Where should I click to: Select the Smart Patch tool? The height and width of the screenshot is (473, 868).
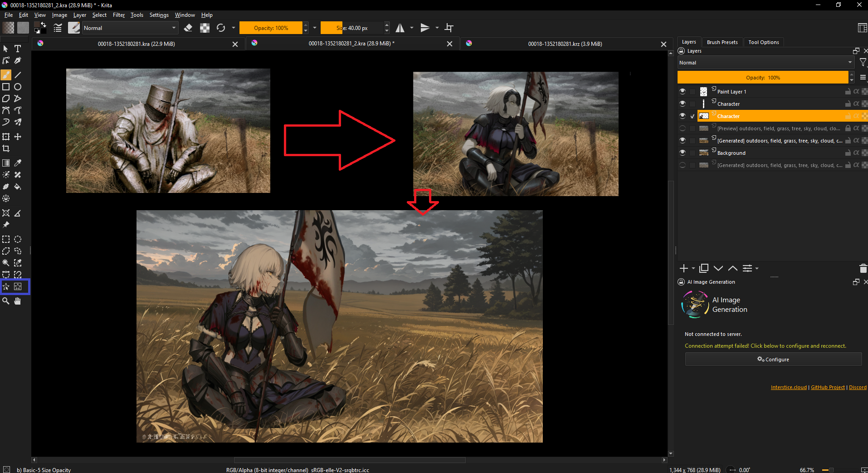click(18, 175)
